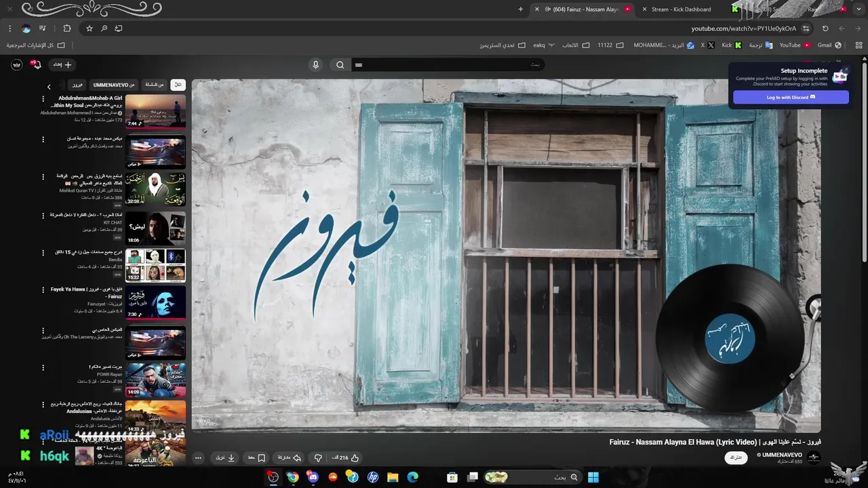Click Log In with Discord button

tap(791, 98)
